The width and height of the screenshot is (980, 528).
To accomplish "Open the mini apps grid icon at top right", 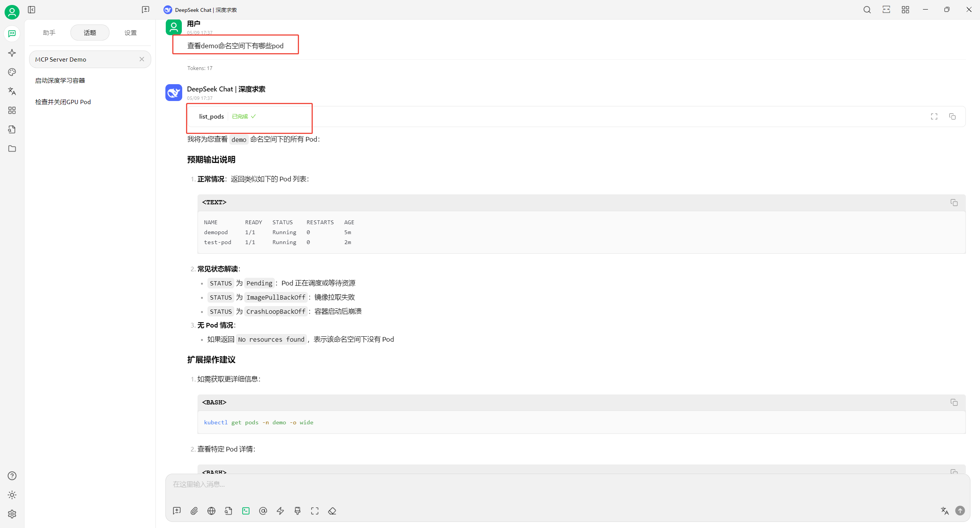I will coord(905,10).
